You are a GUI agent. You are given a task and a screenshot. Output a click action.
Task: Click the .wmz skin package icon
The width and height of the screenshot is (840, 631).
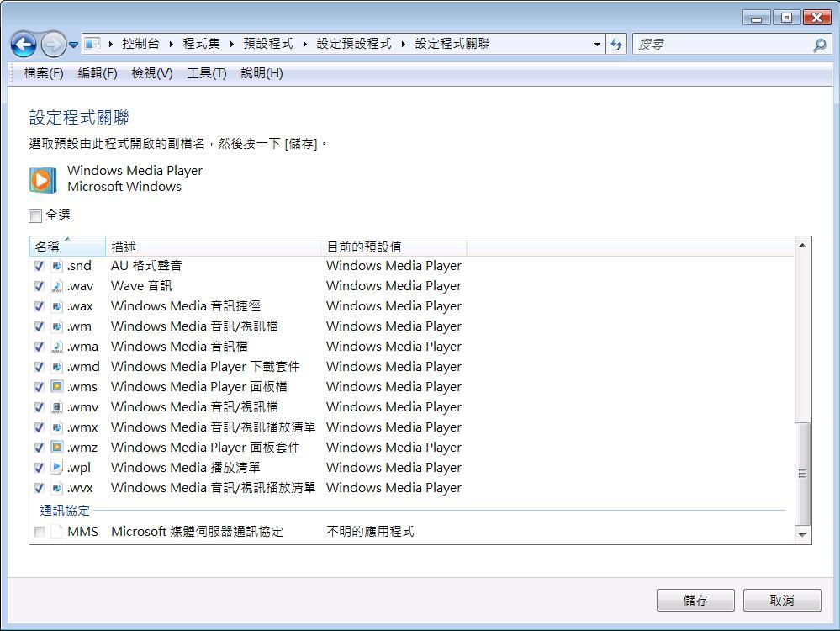click(57, 447)
